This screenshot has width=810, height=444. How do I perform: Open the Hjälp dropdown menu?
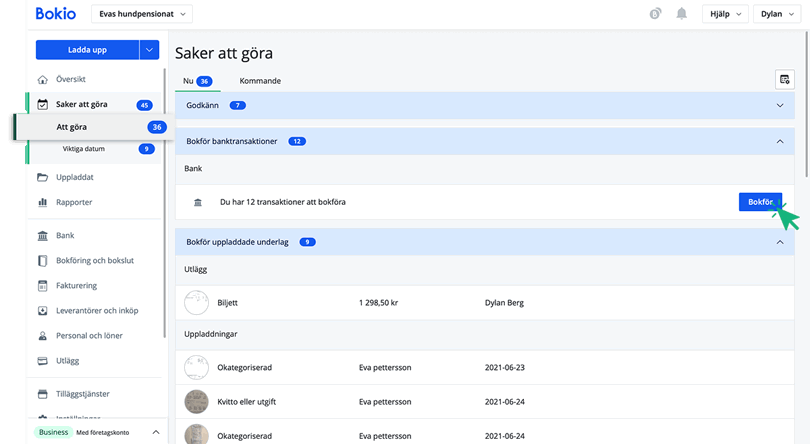tap(724, 14)
